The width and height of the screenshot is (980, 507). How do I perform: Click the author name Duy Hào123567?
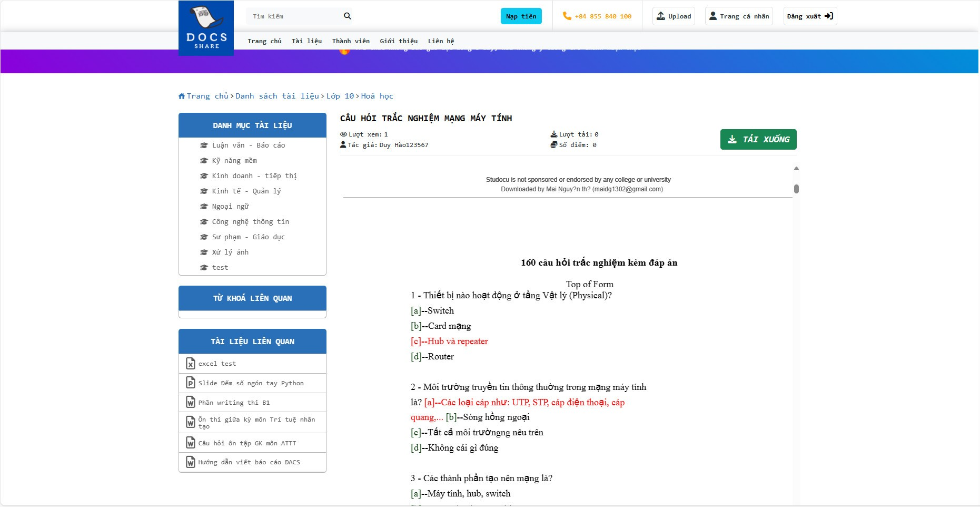(404, 145)
